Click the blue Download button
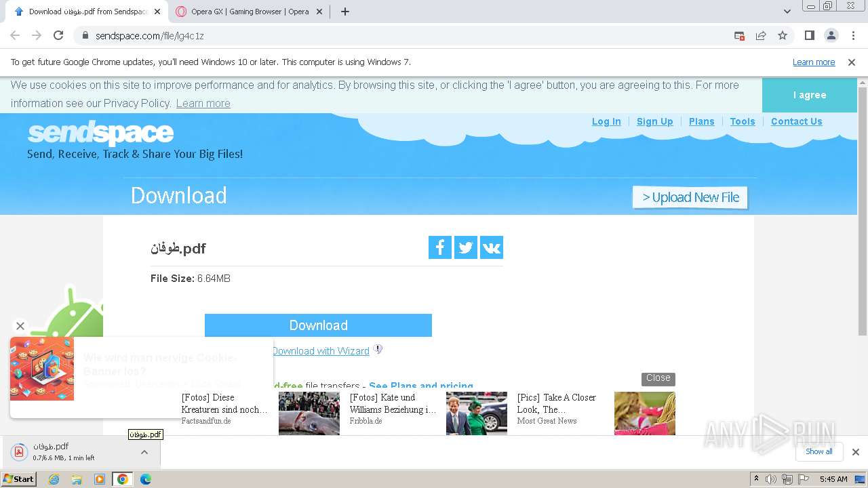This screenshot has width=868, height=488. point(318,325)
